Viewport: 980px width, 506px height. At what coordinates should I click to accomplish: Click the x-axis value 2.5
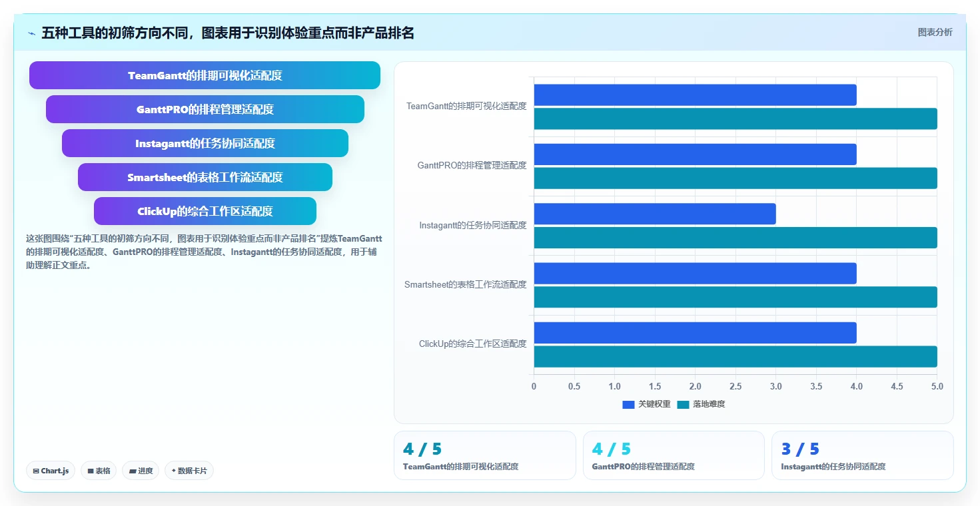point(735,386)
